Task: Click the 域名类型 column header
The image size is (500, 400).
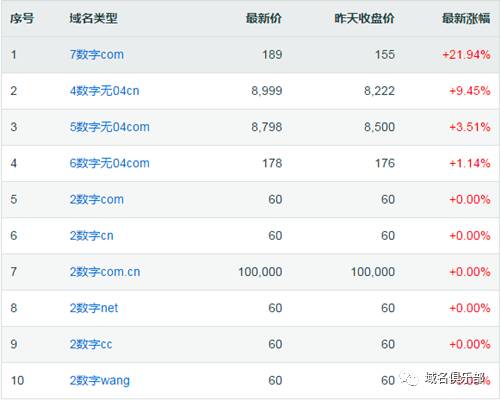Action: coord(93,18)
